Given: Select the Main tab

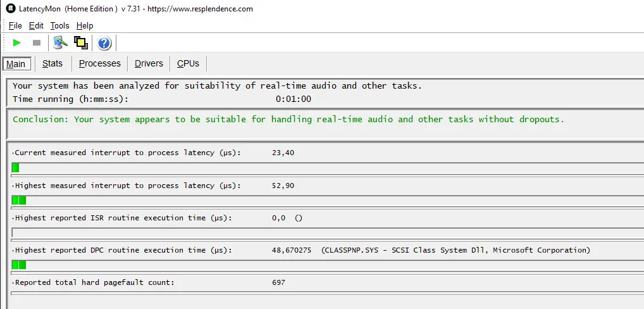Looking at the screenshot, I should click(16, 64).
